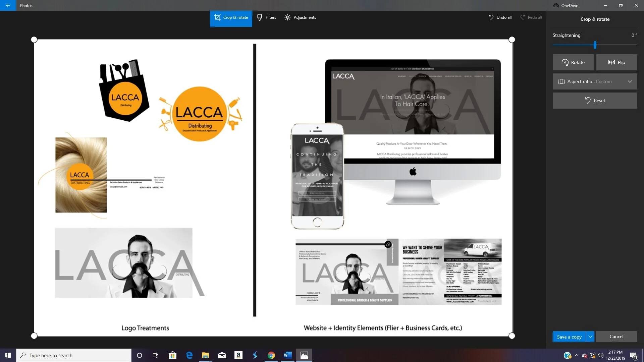Cancel the crop edits
The image size is (644, 362).
tap(616, 337)
